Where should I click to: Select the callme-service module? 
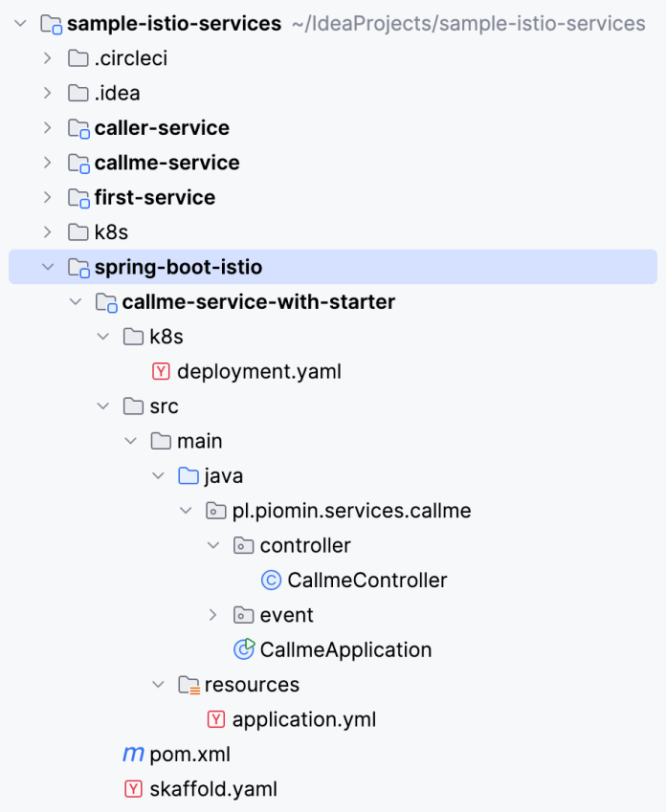(x=166, y=163)
